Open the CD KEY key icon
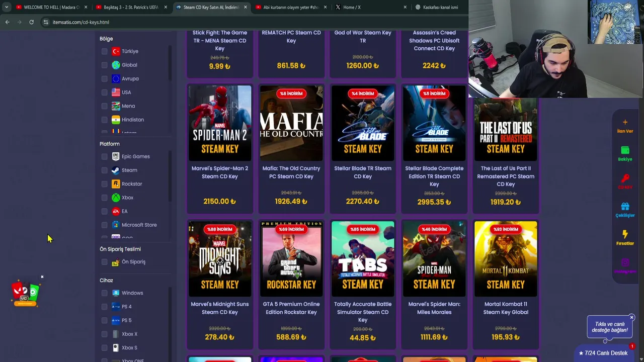The width and height of the screenshot is (644, 362). click(625, 178)
